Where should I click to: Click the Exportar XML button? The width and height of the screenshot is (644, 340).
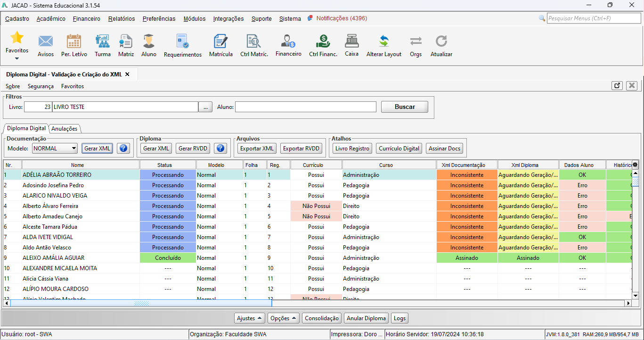[x=257, y=149]
